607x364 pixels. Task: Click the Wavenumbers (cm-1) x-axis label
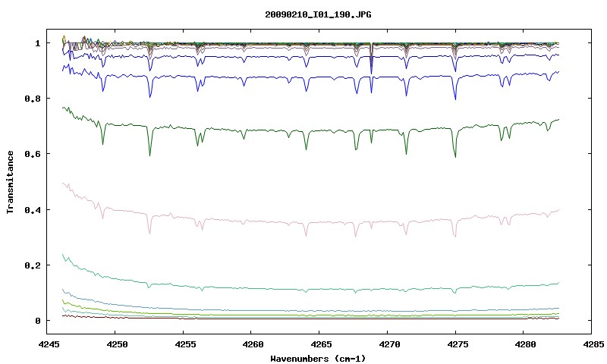pos(318,359)
